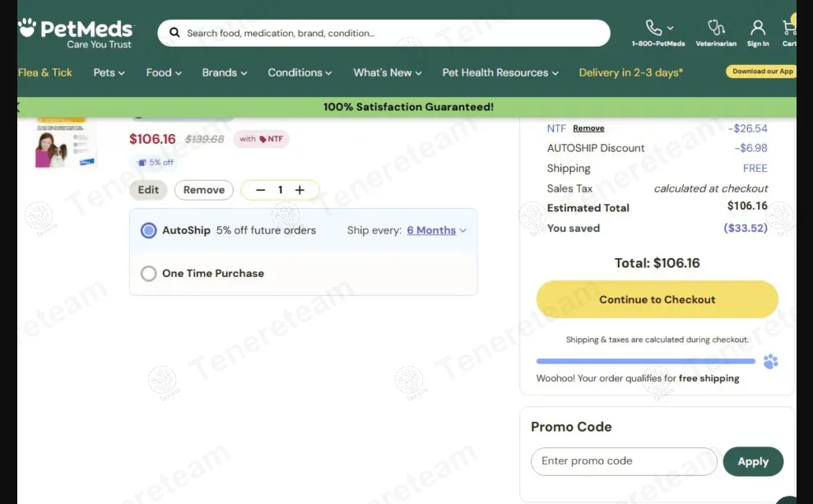Open the Pet Health Resources menu
The image size is (813, 504).
[499, 72]
